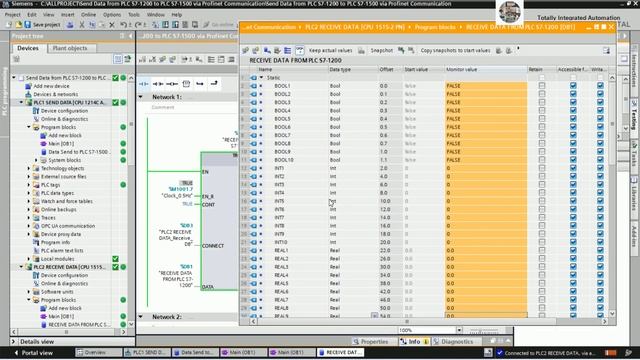Image resolution: width=640 pixels, height=360 pixels.
Task: Click first icon in data block toolbar
Action: [x=245, y=51]
